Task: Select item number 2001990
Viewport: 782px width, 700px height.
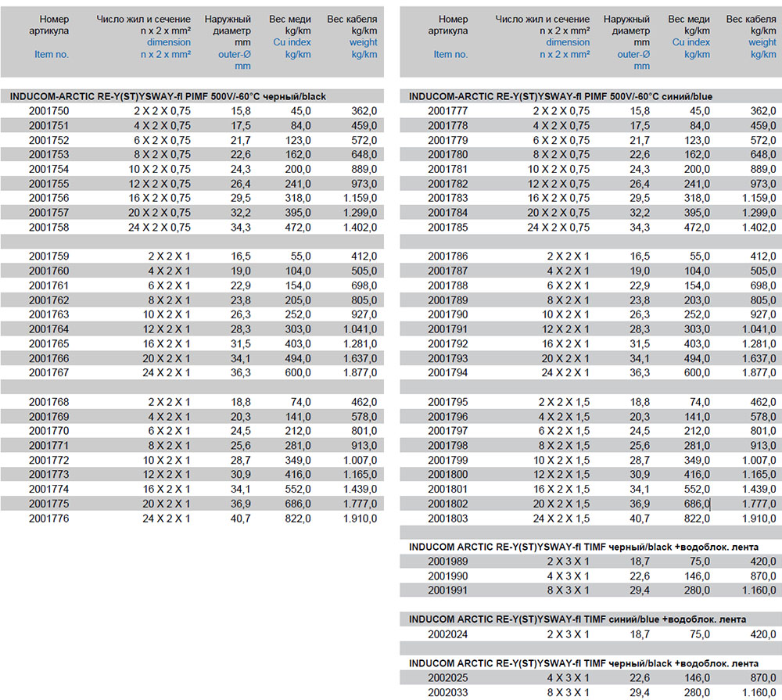Action: (x=448, y=576)
